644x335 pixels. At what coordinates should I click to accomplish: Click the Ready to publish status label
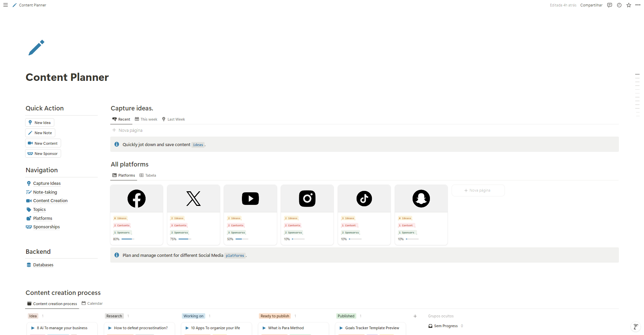[275, 316]
